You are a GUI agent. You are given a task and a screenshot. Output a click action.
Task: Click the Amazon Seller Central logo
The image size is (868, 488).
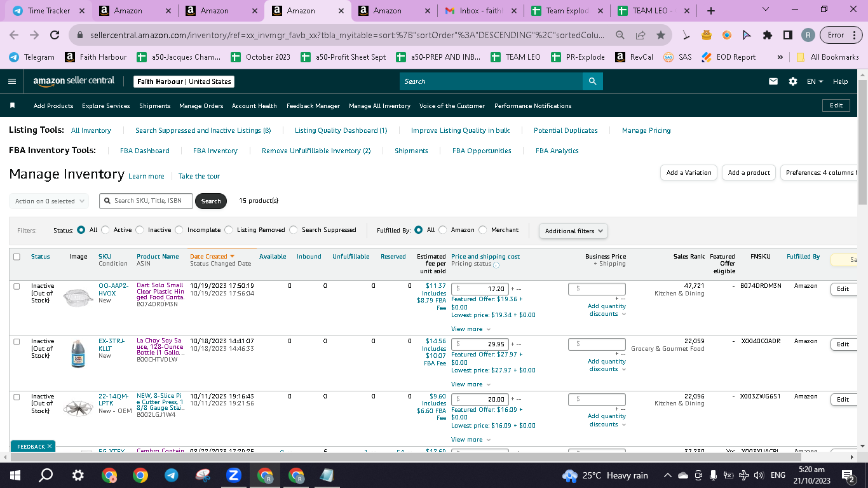74,81
